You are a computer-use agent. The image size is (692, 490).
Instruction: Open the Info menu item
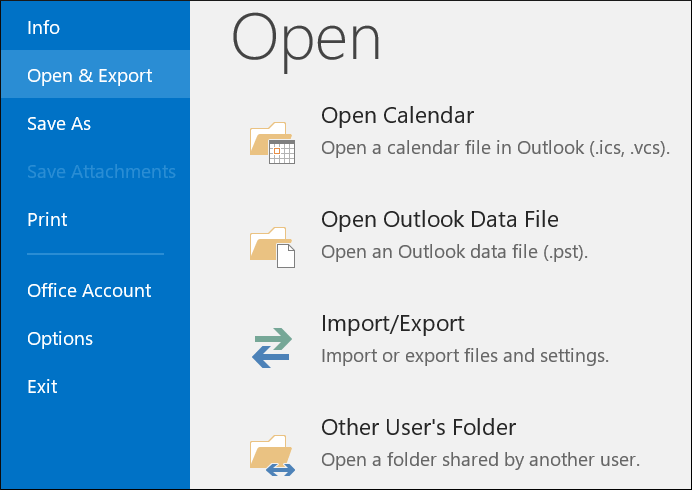95,27
